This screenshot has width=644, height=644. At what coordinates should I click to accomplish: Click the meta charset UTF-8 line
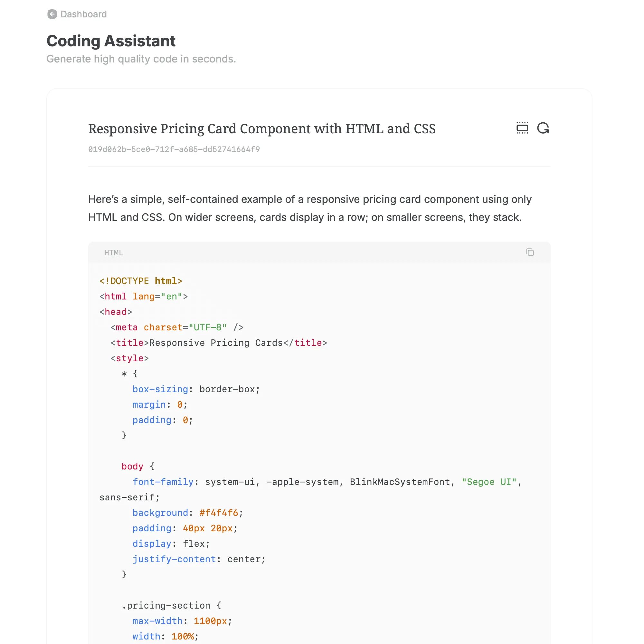click(x=177, y=327)
